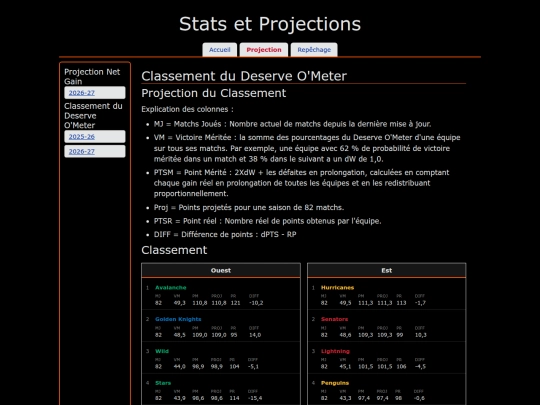
Task: Click the Penguins team name
Action: click(x=335, y=383)
